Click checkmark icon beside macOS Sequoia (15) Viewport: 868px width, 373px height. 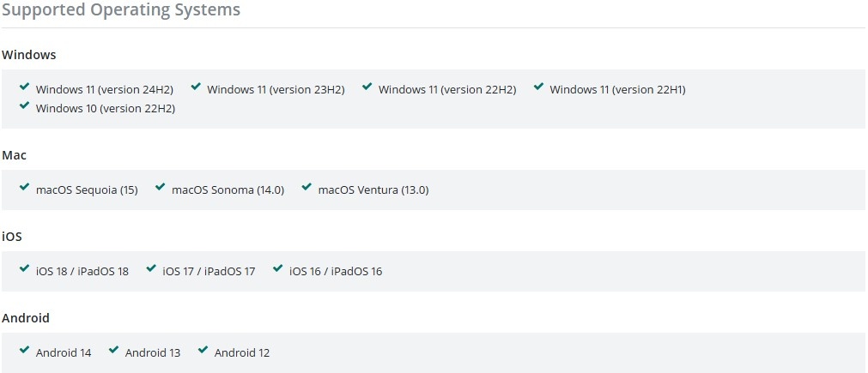24,187
